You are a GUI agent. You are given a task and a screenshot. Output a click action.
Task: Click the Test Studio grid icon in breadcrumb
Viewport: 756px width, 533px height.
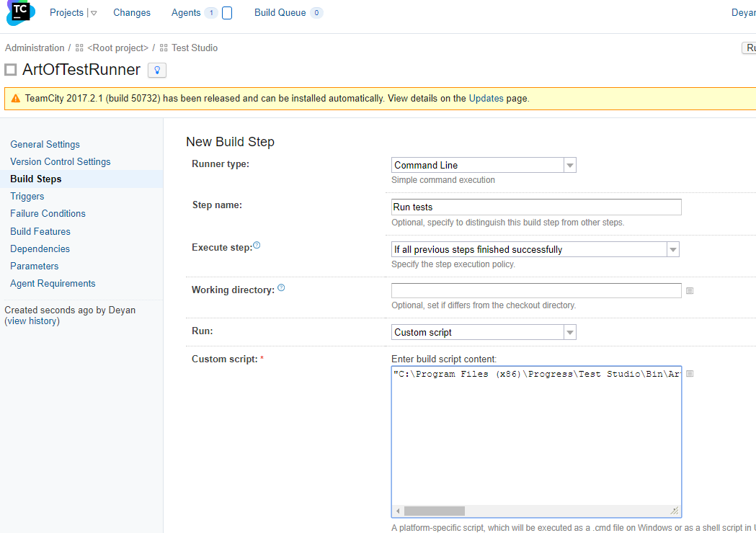point(164,48)
